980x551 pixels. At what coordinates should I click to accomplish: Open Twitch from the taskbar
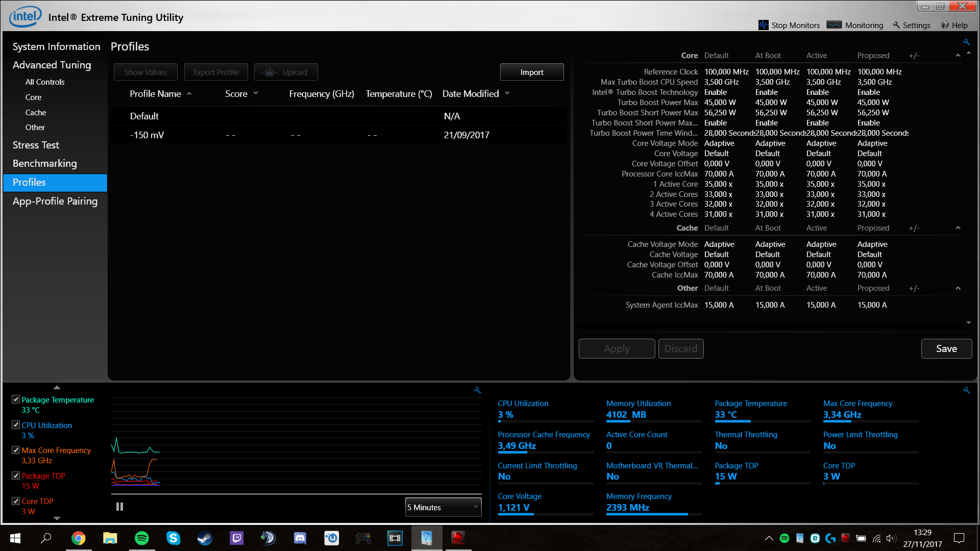(x=236, y=538)
